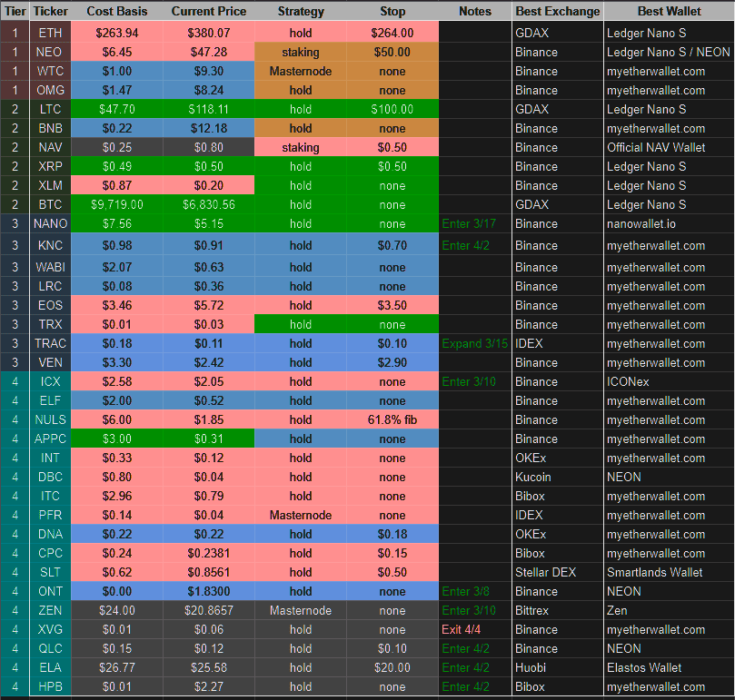The width and height of the screenshot is (735, 700).
Task: Select Bibox exchange in ITC row
Action: (x=558, y=497)
